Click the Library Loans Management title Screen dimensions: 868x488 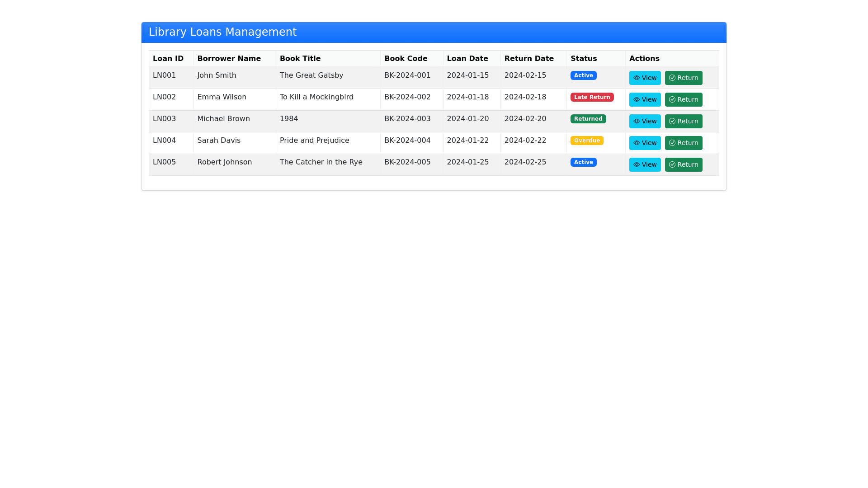coord(222,32)
